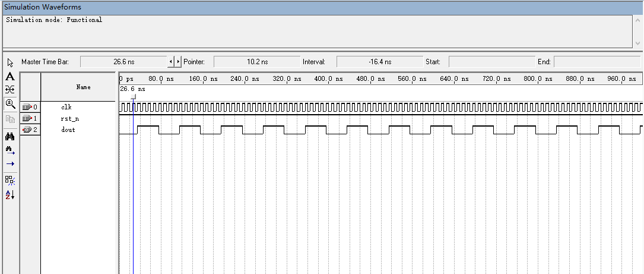Click the Interval field showing -16.4 ns
644x274 pixels.
click(379, 62)
